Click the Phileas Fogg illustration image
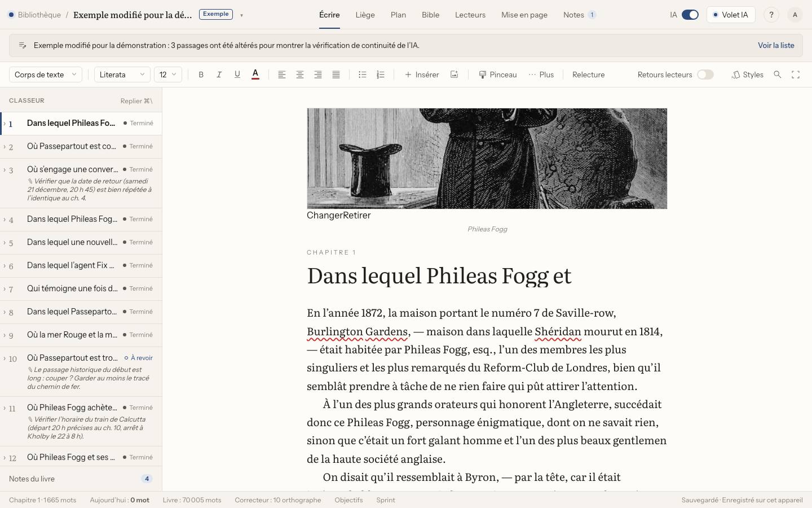 point(487,159)
